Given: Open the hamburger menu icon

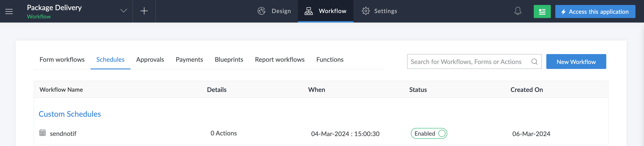Looking at the screenshot, I should pyautogui.click(x=9, y=11).
